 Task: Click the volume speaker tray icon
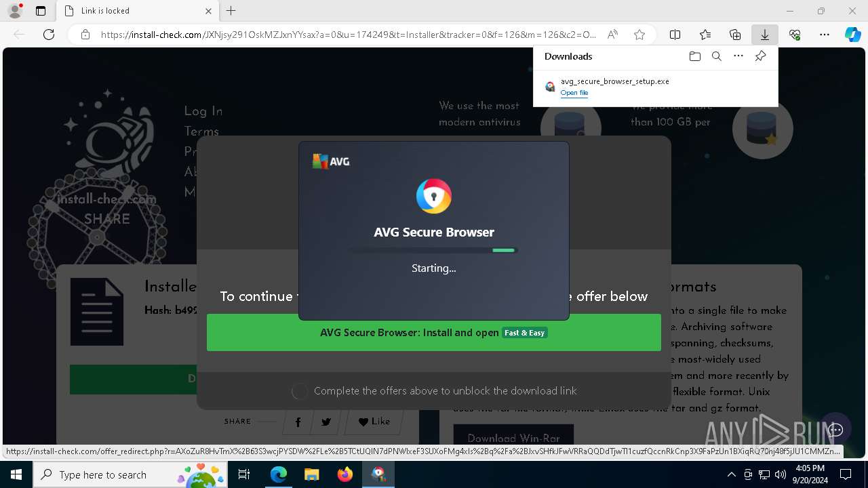(x=781, y=474)
